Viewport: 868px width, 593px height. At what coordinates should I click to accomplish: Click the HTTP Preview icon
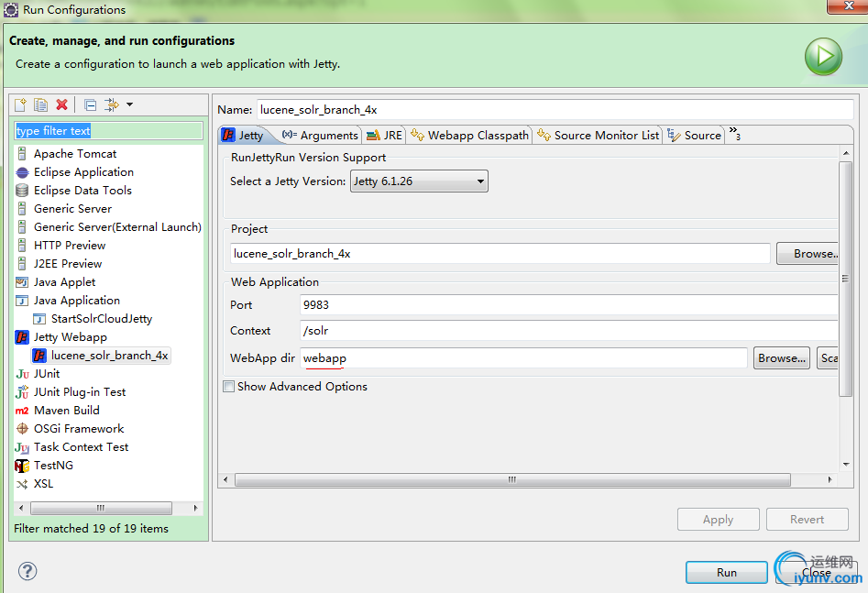pyautogui.click(x=22, y=246)
